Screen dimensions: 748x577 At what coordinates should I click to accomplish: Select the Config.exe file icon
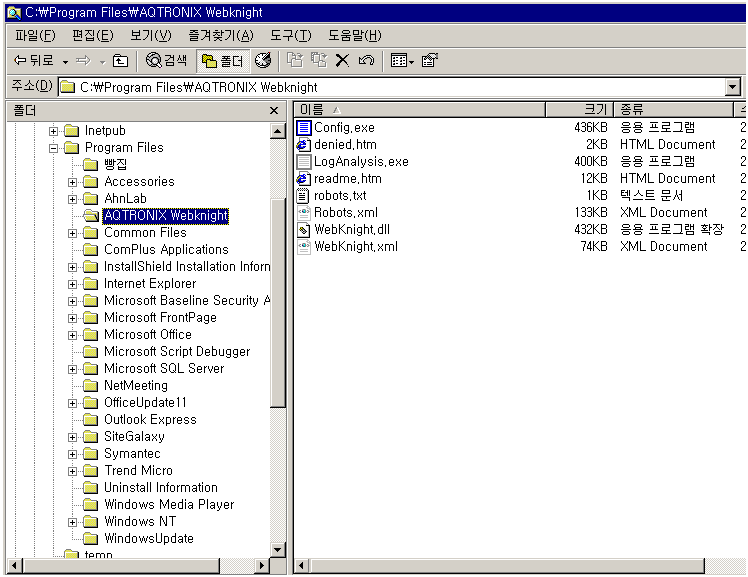coord(303,128)
